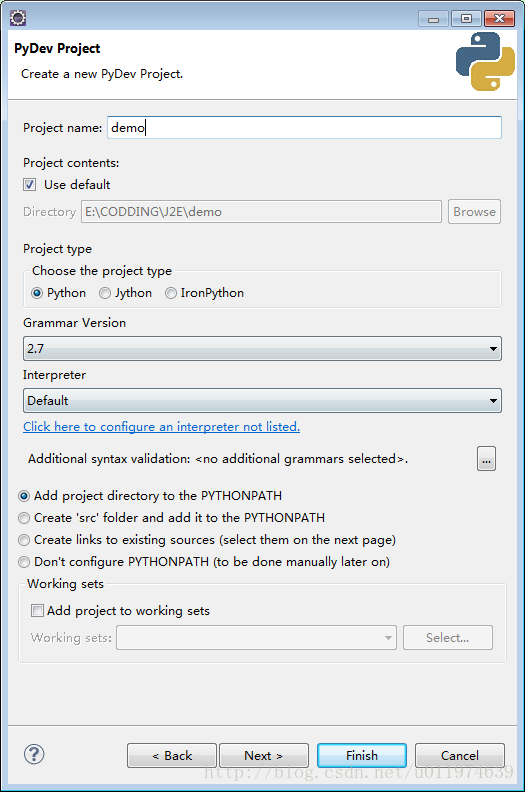Maximize the PyDev Project dialog
This screenshot has width=525, height=792.
(466, 19)
